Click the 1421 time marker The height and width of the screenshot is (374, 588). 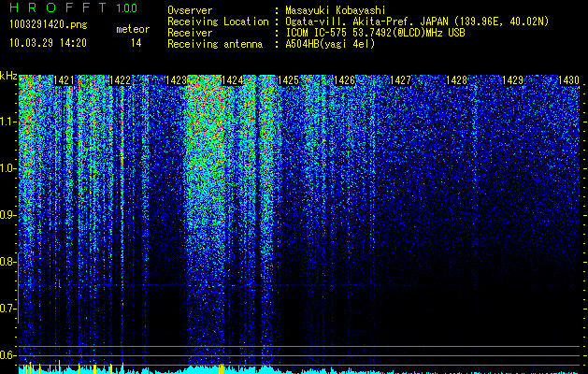pyautogui.click(x=64, y=80)
